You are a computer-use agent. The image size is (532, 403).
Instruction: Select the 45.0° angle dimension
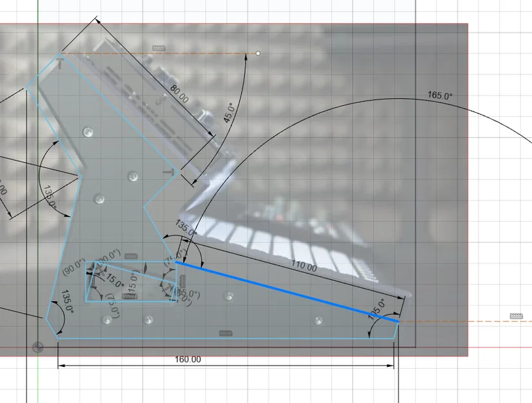point(229,113)
